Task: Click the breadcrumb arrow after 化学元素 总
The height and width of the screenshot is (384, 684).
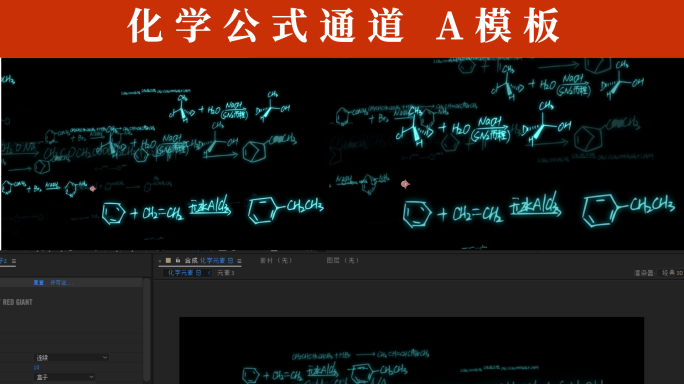Action: point(209,273)
